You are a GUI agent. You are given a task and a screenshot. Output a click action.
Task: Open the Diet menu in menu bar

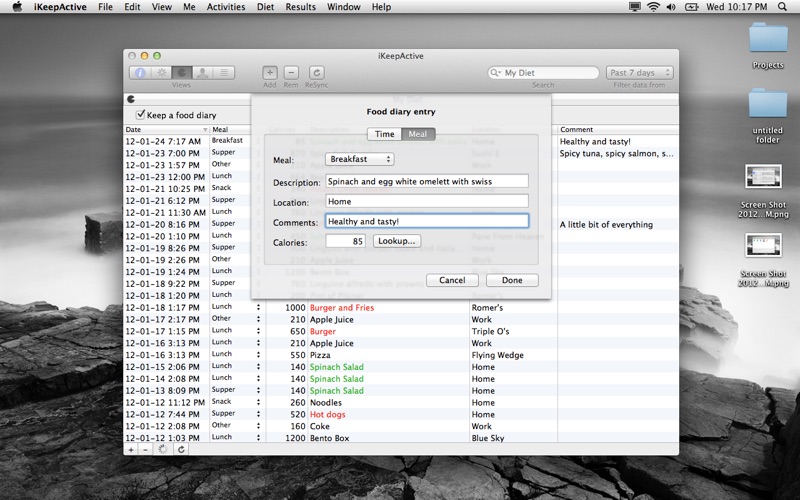tap(264, 7)
